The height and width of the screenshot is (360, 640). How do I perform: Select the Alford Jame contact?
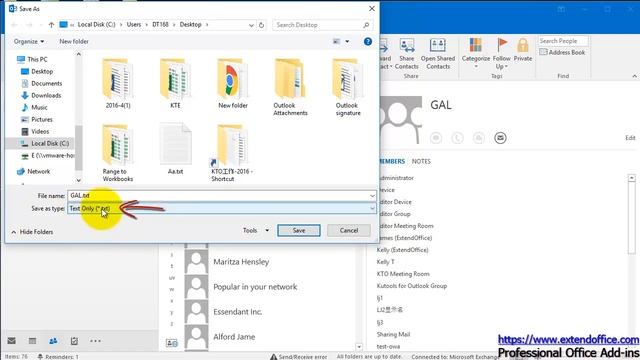pyautogui.click(x=234, y=337)
